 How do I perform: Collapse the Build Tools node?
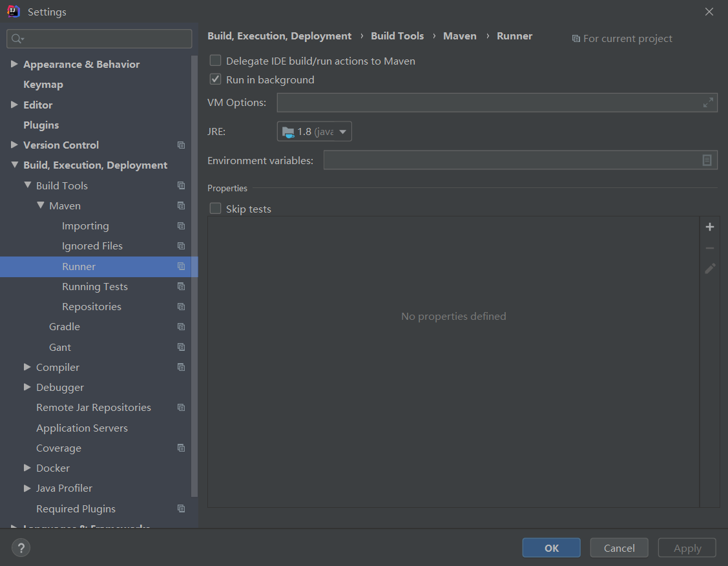28,185
